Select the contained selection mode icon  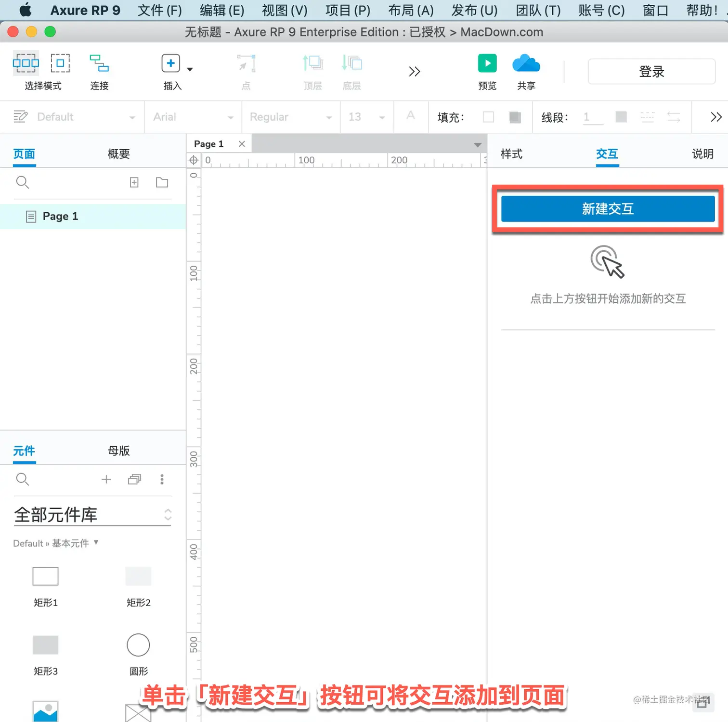click(61, 63)
